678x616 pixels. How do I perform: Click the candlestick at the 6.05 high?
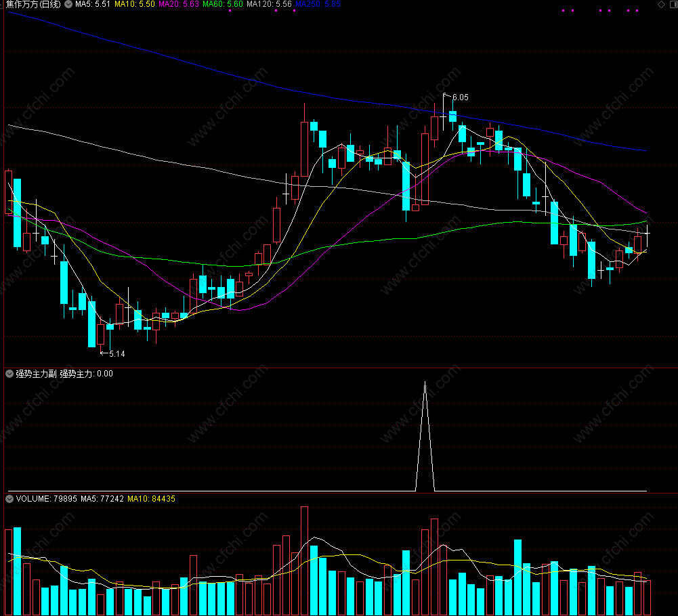(x=443, y=113)
